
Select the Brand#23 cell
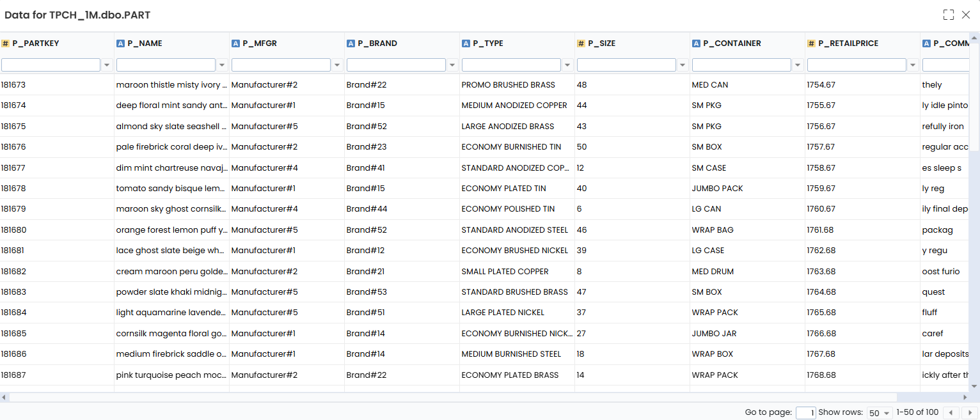pyautogui.click(x=402, y=147)
